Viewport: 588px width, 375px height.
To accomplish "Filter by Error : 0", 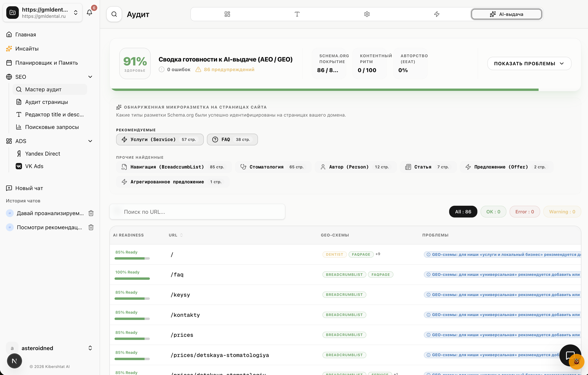I will 524,212.
